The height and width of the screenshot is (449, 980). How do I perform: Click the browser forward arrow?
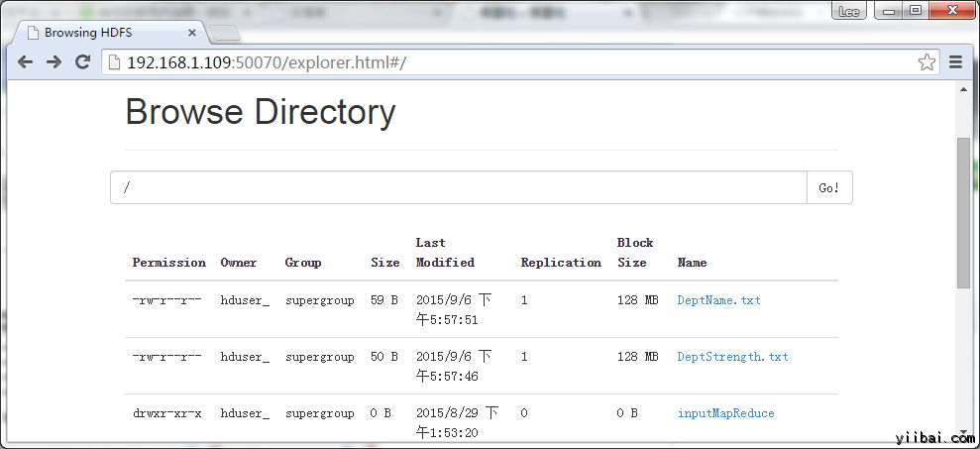point(54,62)
